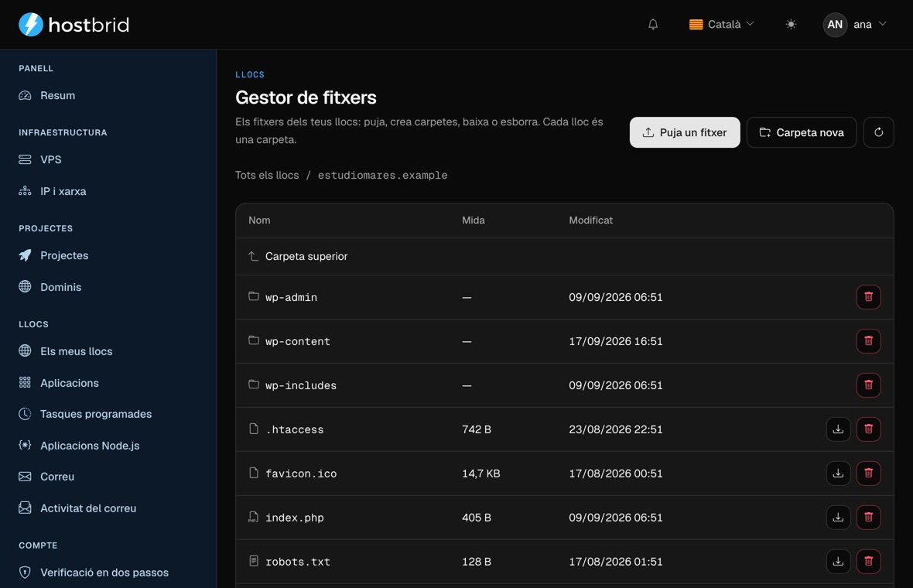The width and height of the screenshot is (913, 588).
Task: Click Carpeta nova button
Action: 802,133
